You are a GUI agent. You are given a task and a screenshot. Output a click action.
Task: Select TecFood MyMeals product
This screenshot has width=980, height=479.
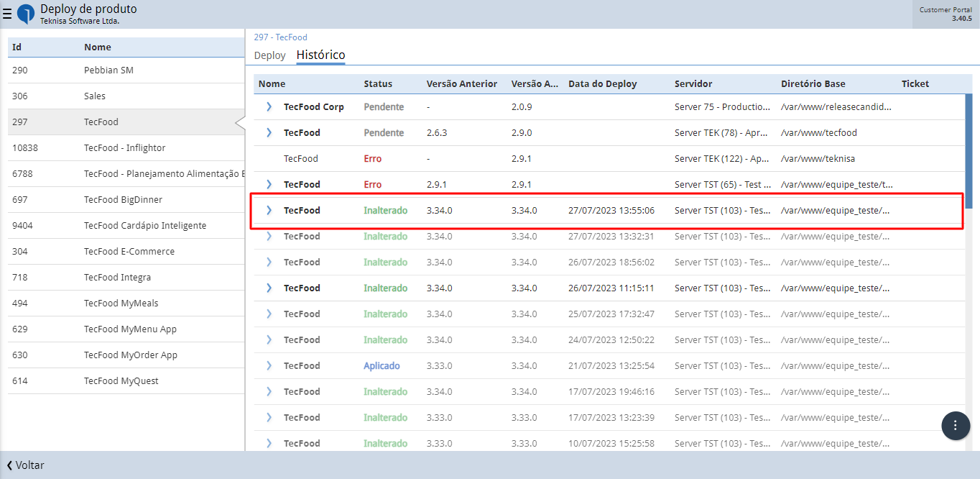click(126, 304)
